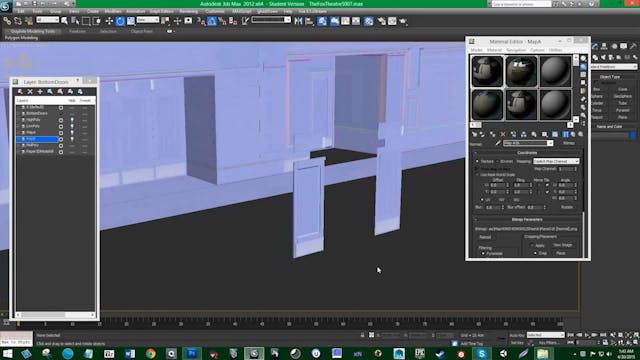
Task: Click Rotate button in Coordinates rollout
Action: click(x=567, y=207)
